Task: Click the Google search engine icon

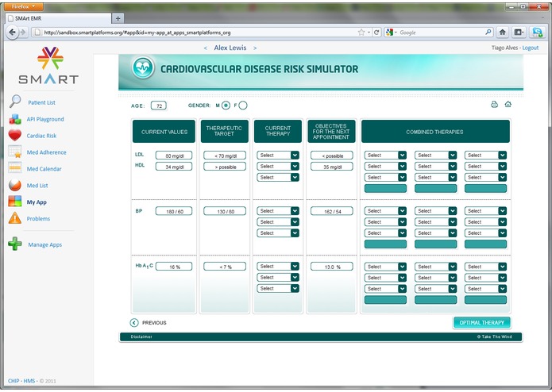Action: click(389, 33)
